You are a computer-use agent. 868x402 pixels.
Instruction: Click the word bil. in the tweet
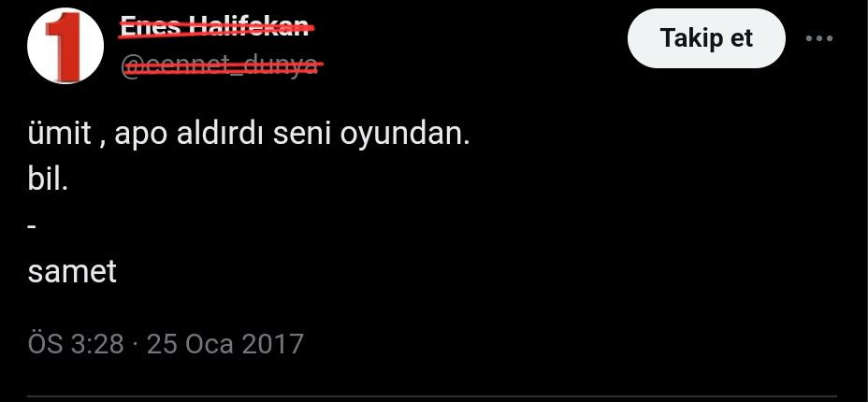point(48,180)
